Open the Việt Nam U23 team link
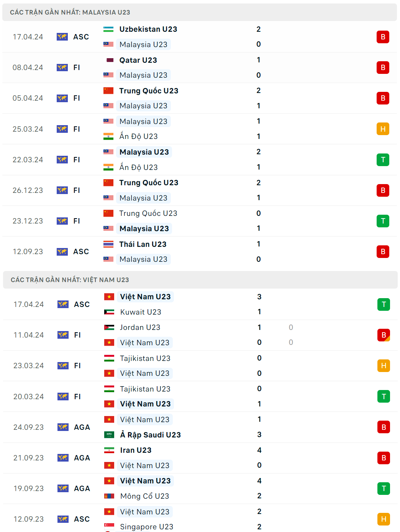The image size is (400, 532). click(x=145, y=297)
